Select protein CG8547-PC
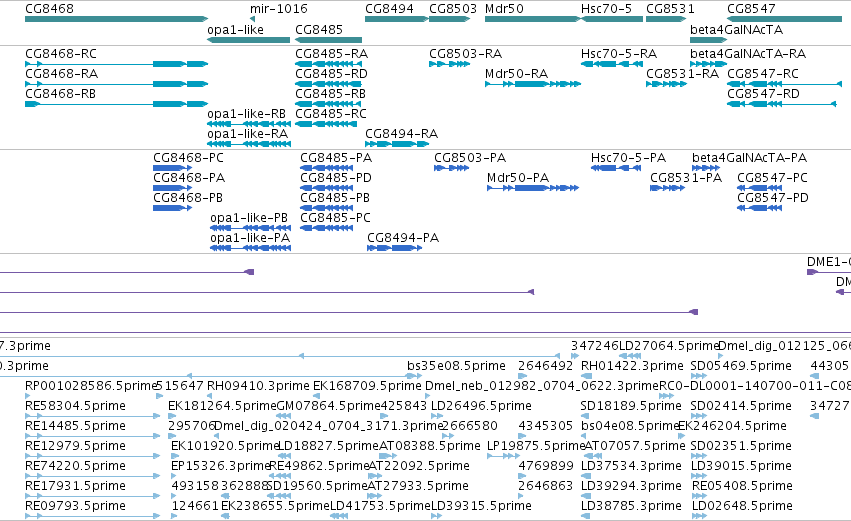 [759, 188]
